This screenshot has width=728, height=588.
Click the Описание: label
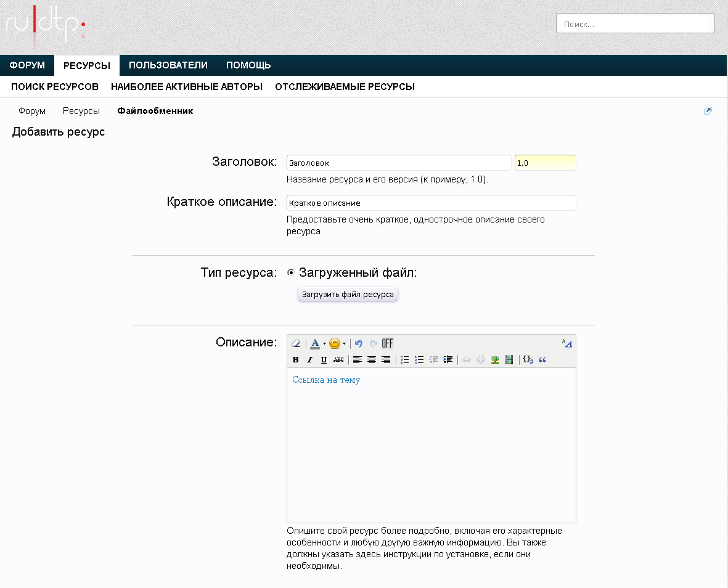tap(246, 342)
